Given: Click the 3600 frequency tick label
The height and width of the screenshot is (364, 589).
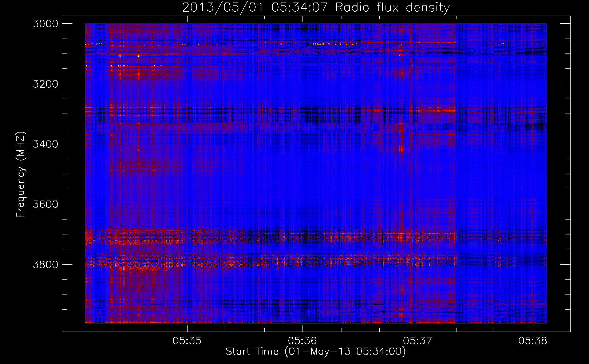Looking at the screenshot, I should (46, 204).
